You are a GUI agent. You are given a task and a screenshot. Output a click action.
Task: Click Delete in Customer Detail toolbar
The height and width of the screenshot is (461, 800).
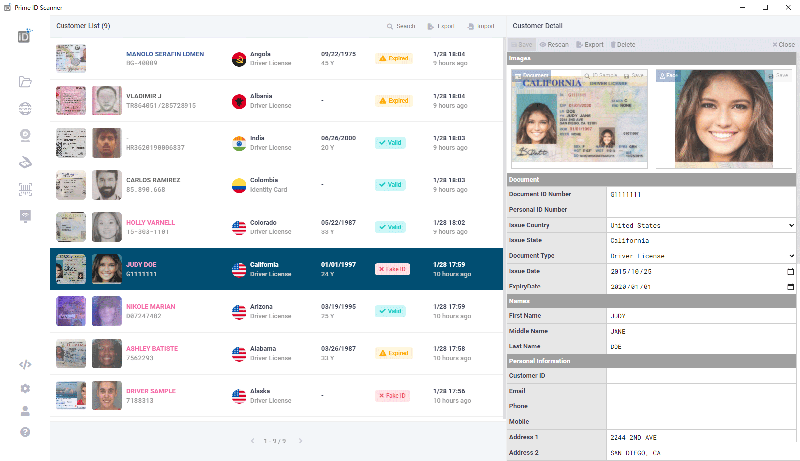click(621, 44)
